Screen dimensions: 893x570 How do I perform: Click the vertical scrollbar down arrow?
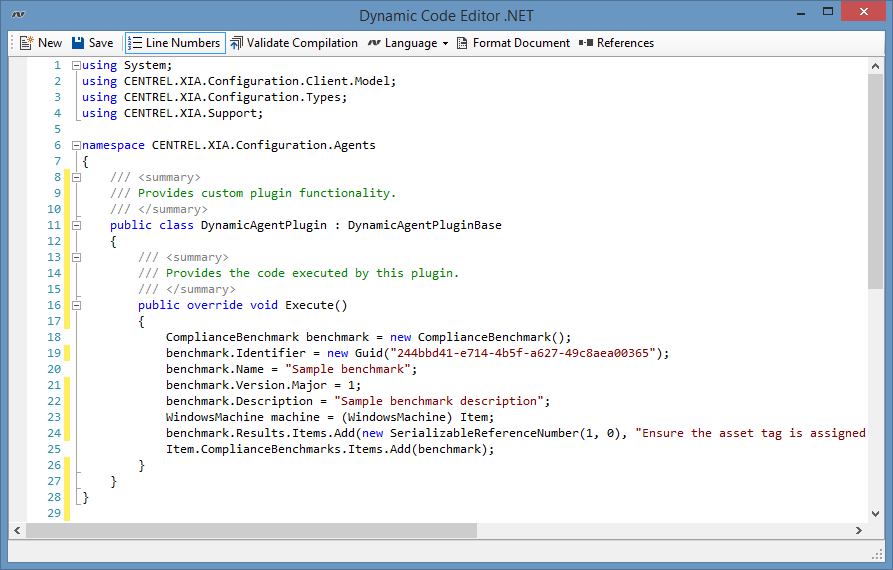pos(876,512)
